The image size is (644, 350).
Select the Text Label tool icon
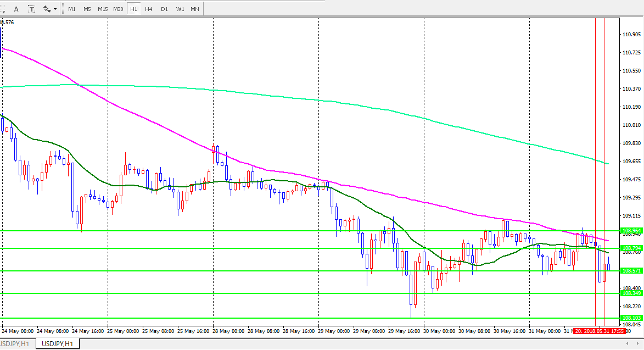pos(32,9)
